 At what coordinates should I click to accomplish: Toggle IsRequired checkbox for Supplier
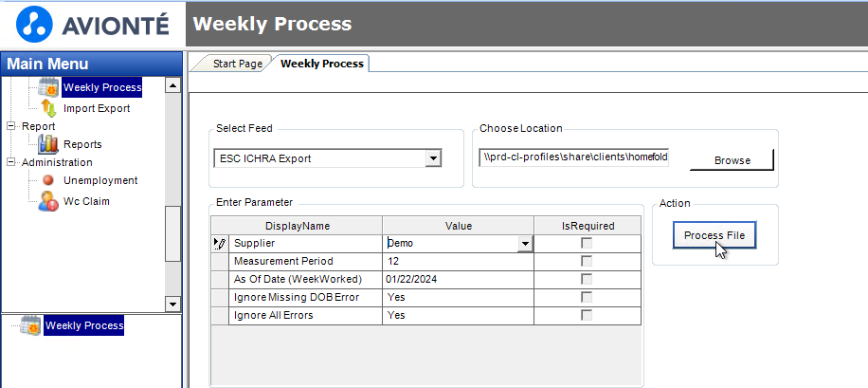(x=586, y=244)
